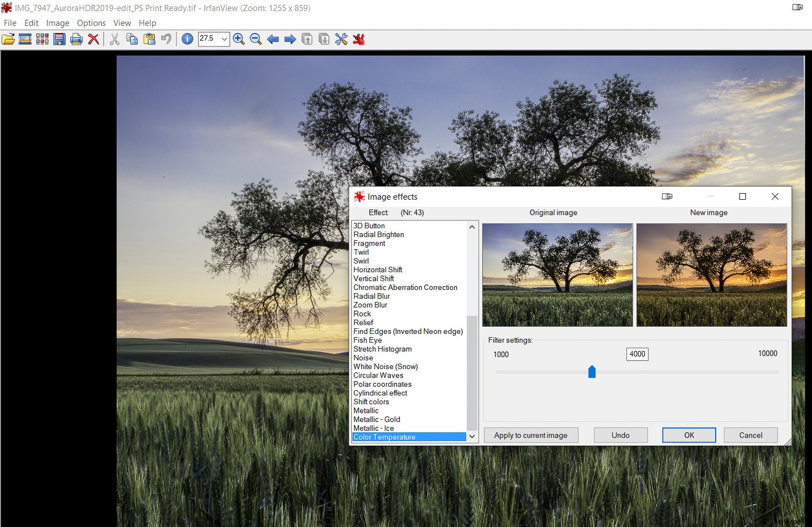Choose the Chromatic Aberration Correction effect
Viewport: 812px width, 527px height.
pos(405,287)
